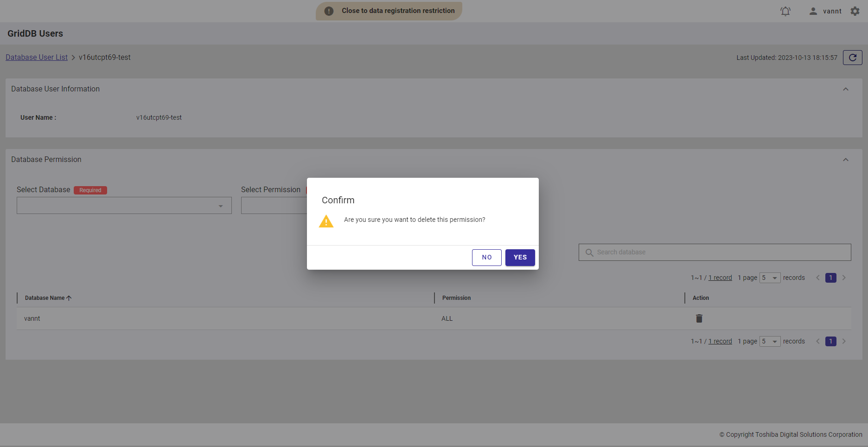Go to next page in top pagination
This screenshot has height=447, width=868.
point(844,278)
